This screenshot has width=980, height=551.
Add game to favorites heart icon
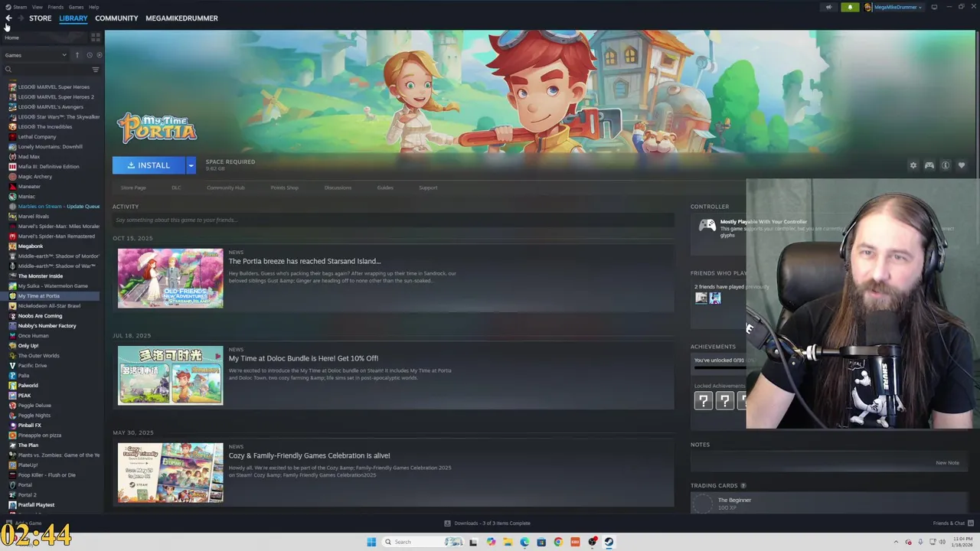pos(962,165)
